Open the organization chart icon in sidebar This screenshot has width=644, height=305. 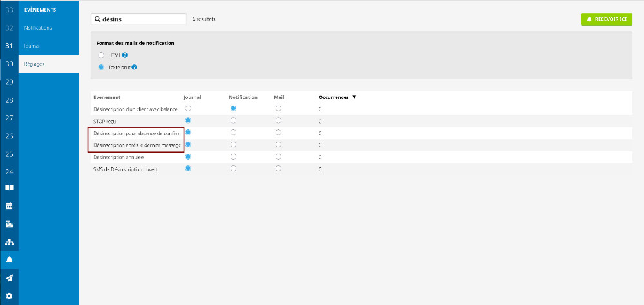click(x=9, y=242)
